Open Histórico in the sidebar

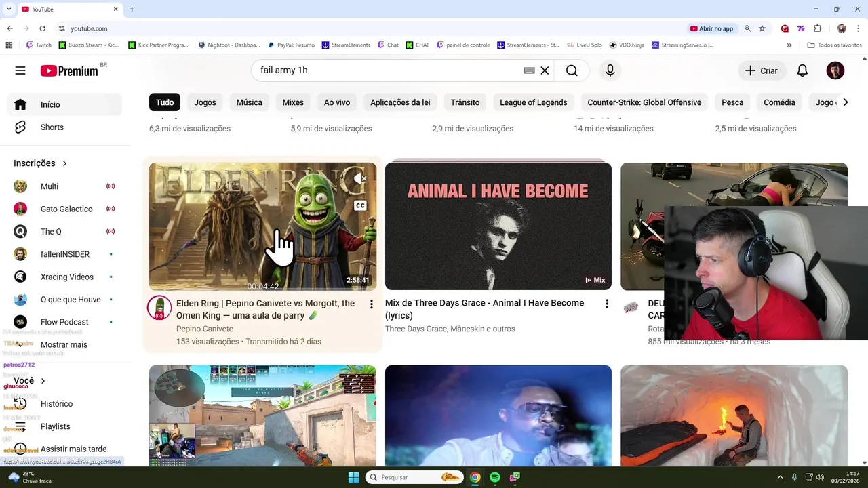(64, 404)
